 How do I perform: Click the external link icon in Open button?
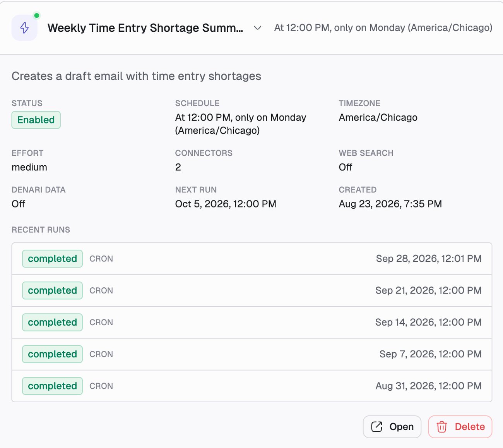pyautogui.click(x=376, y=427)
